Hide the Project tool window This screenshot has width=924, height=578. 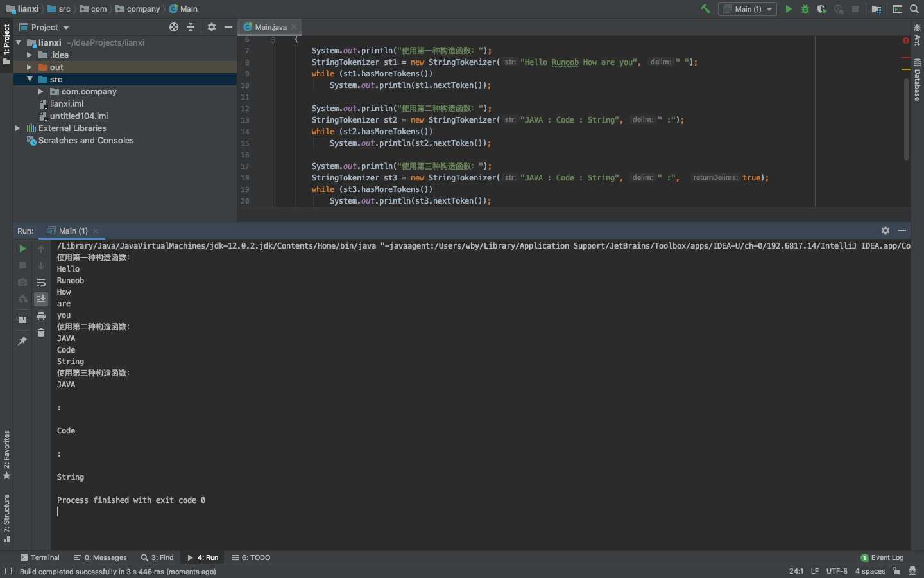pyautogui.click(x=228, y=27)
